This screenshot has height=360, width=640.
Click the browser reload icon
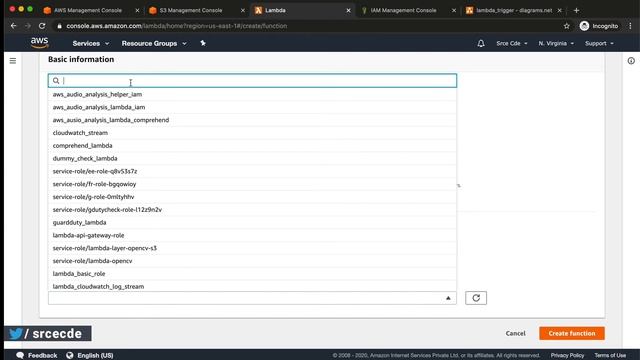click(42, 26)
